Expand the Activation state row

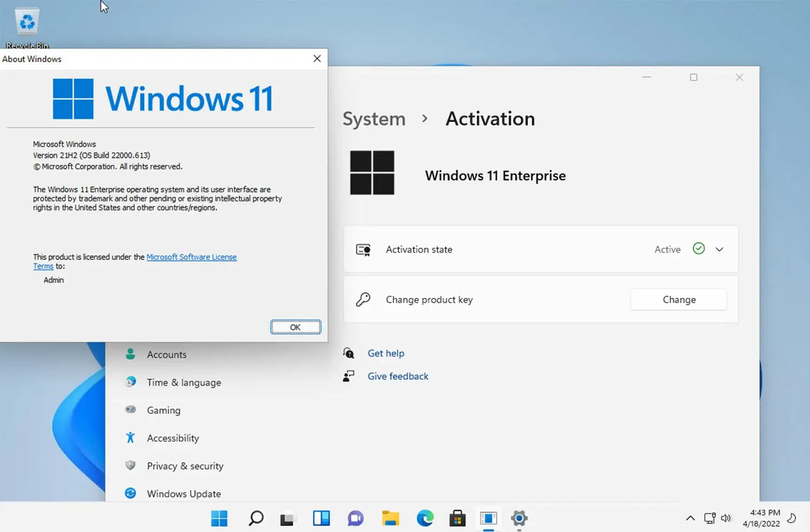[719, 249]
